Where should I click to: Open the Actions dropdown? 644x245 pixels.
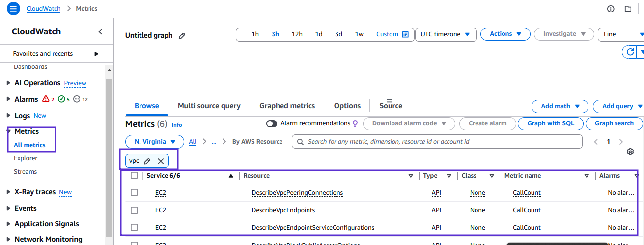(x=505, y=34)
